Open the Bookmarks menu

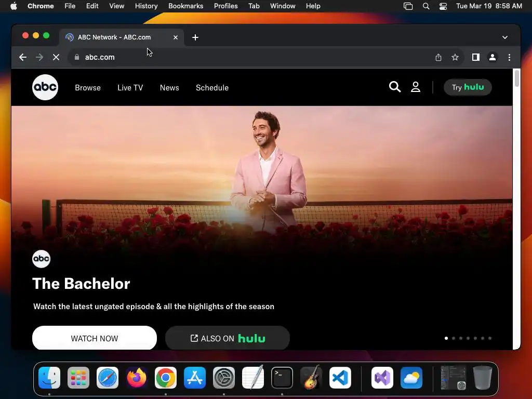185,6
